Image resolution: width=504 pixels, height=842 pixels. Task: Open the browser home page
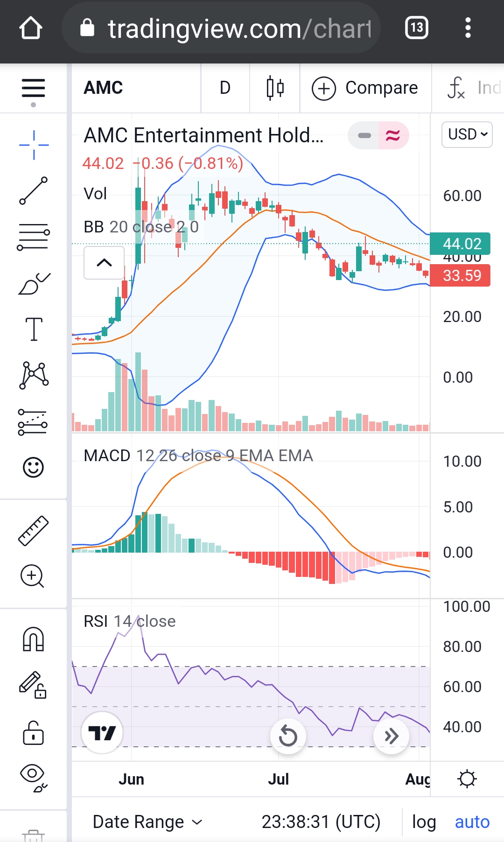tap(31, 28)
